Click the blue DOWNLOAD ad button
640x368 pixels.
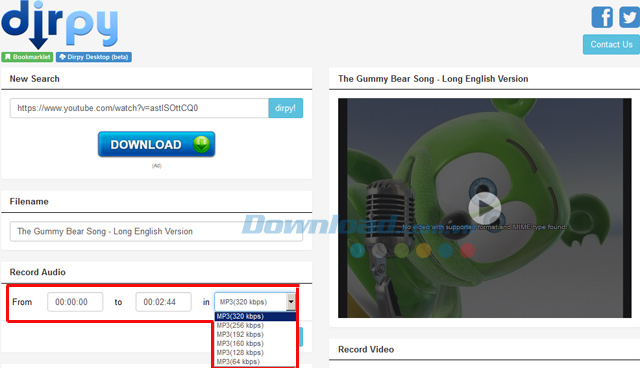pos(156,144)
